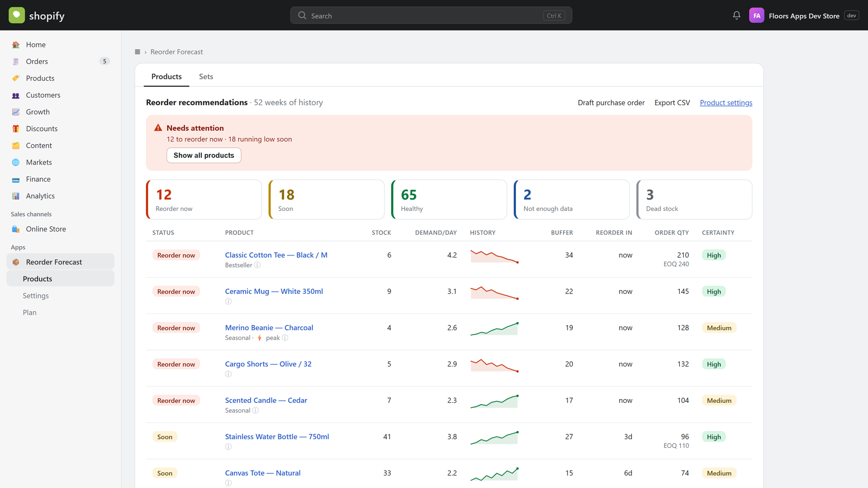Open Canvas Tote — Natural product
This screenshot has width=868, height=488.
pos(263,473)
